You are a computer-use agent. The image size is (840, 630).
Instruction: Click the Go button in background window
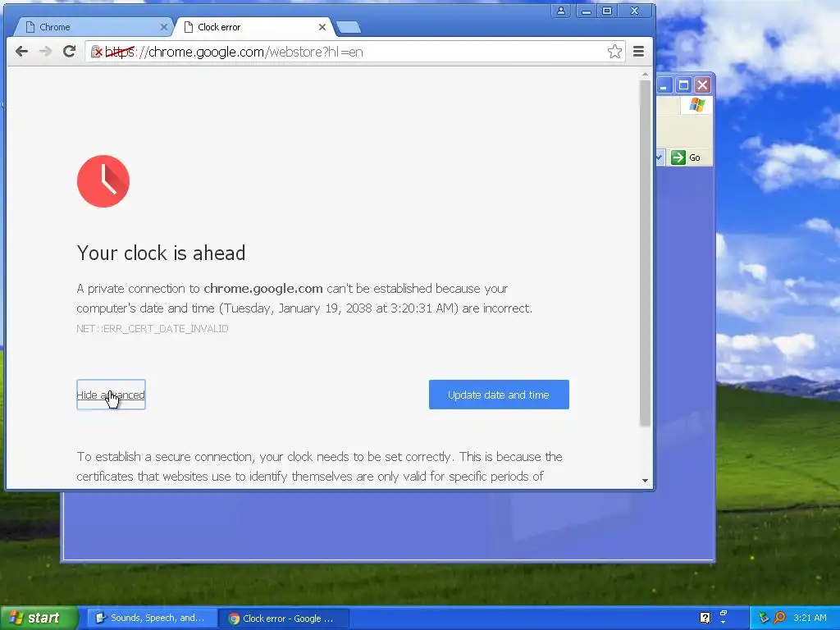tap(686, 157)
